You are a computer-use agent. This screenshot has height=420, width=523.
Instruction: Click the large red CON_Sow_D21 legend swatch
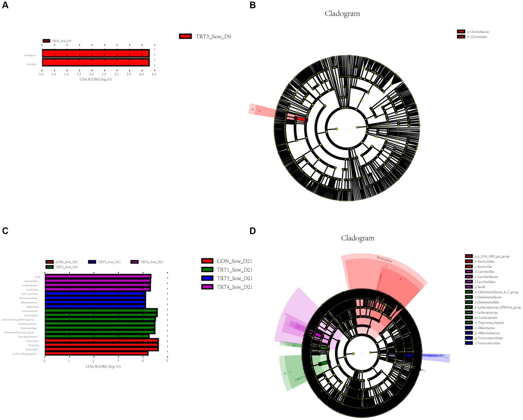point(207,261)
